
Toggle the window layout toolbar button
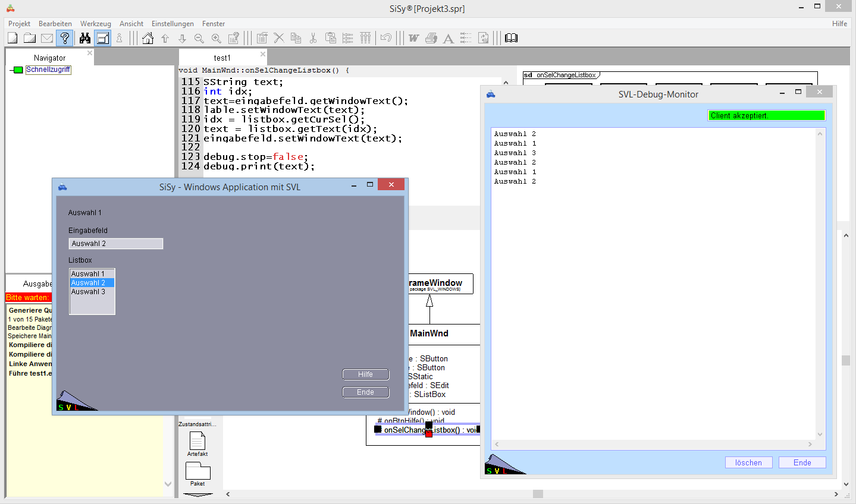pyautogui.click(x=103, y=38)
